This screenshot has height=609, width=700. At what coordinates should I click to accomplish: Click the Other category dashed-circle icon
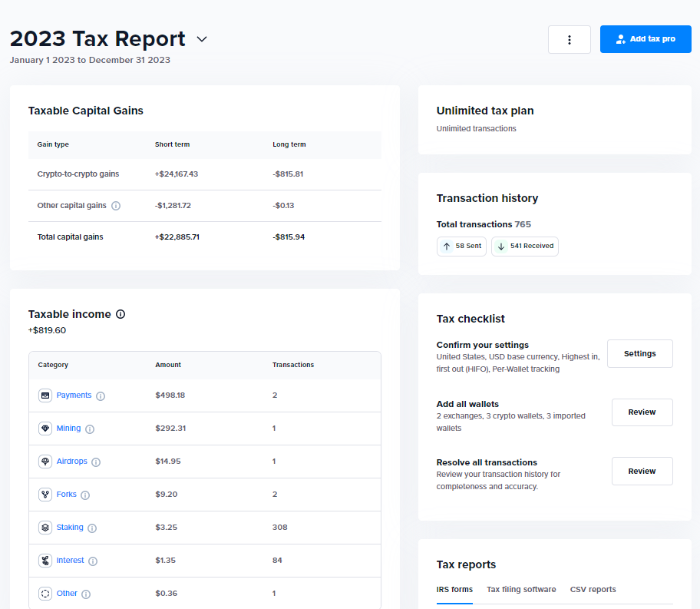[45, 593]
